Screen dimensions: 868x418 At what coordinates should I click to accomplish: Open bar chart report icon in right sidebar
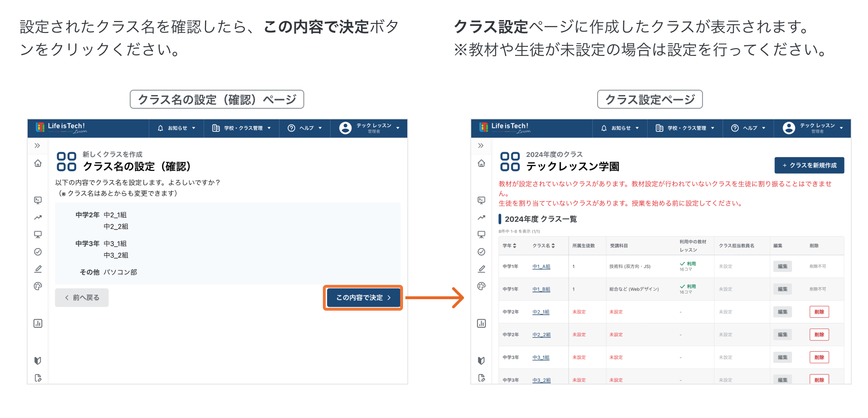click(481, 324)
